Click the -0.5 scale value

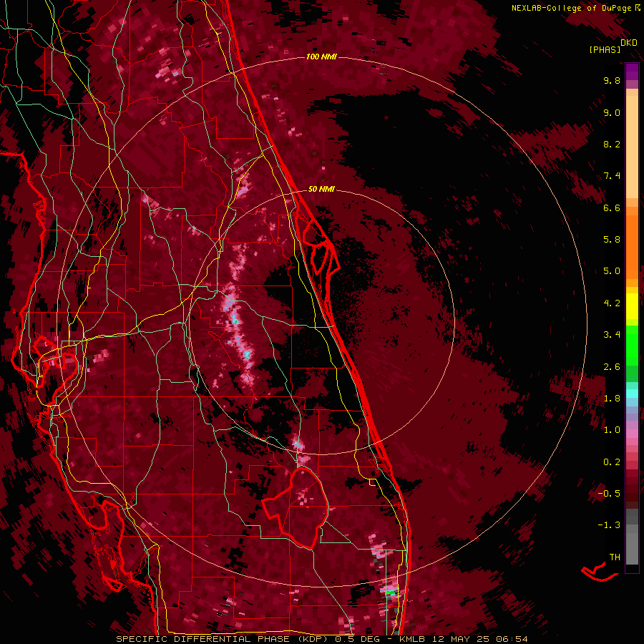[609, 494]
